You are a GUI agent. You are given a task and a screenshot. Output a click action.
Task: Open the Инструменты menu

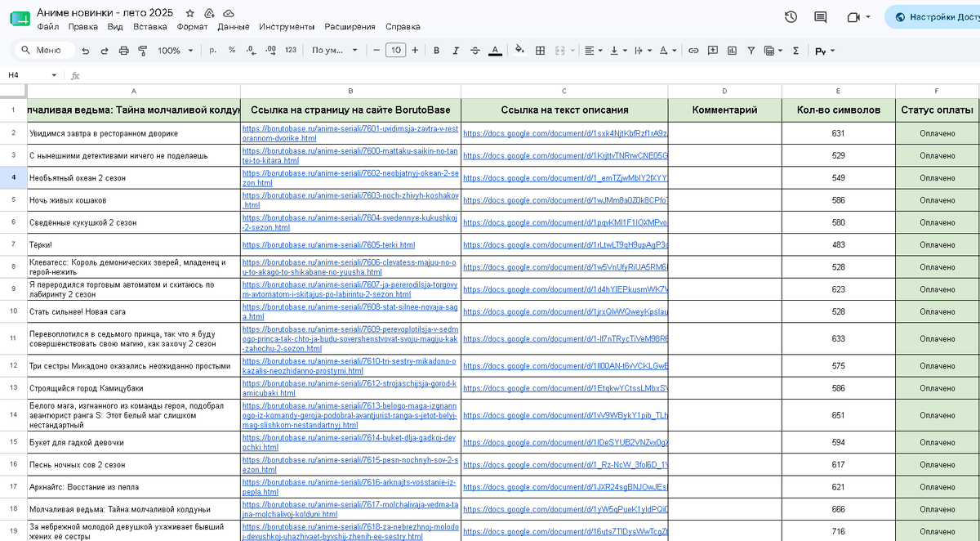pyautogui.click(x=287, y=27)
